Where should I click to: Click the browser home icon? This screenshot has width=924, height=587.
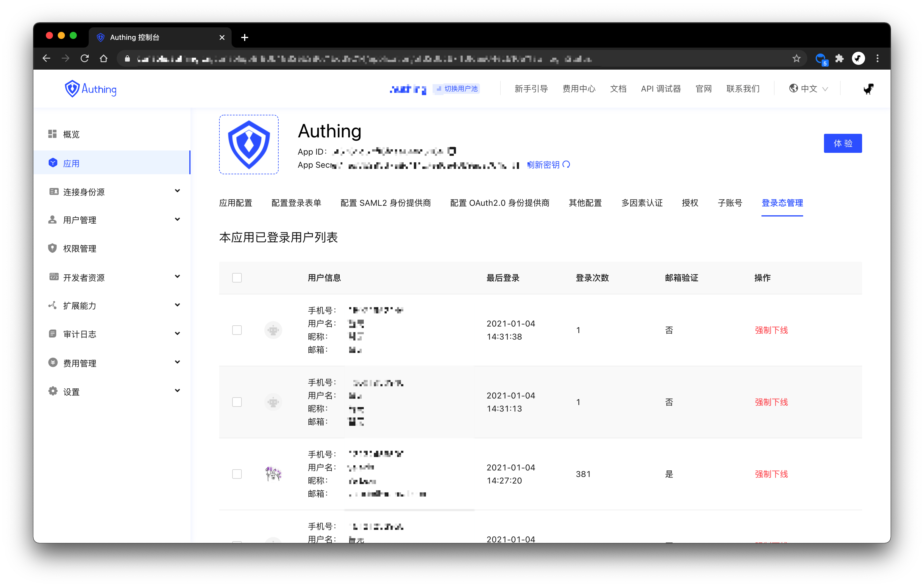[x=104, y=58]
